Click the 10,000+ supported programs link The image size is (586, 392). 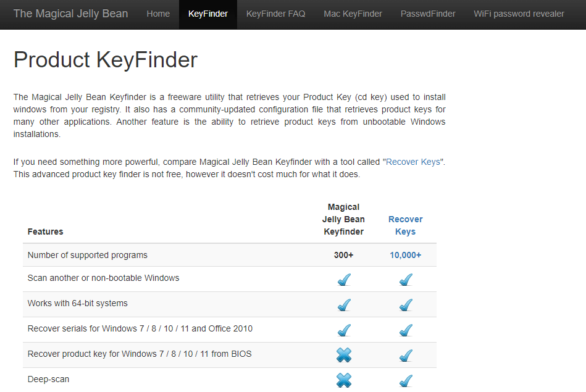405,255
